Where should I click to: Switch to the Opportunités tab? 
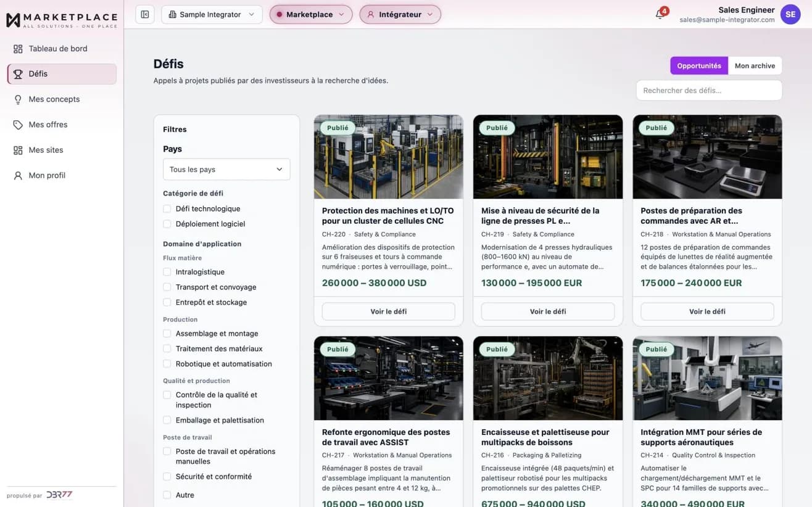pyautogui.click(x=699, y=66)
